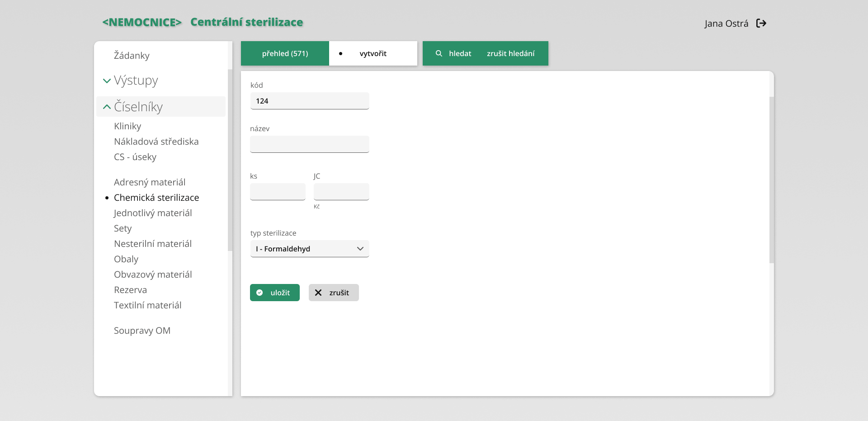Focus the název input field

tap(310, 144)
